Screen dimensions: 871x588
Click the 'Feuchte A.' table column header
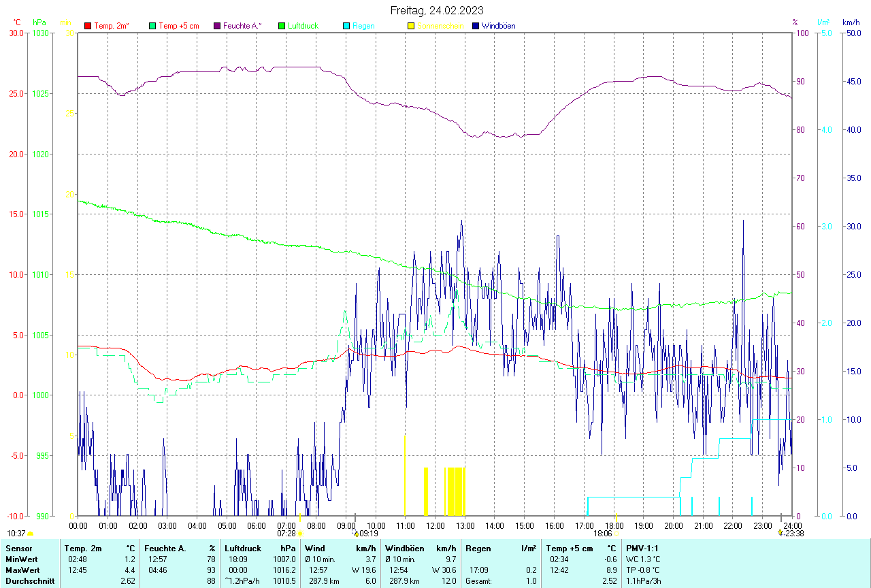165,548
